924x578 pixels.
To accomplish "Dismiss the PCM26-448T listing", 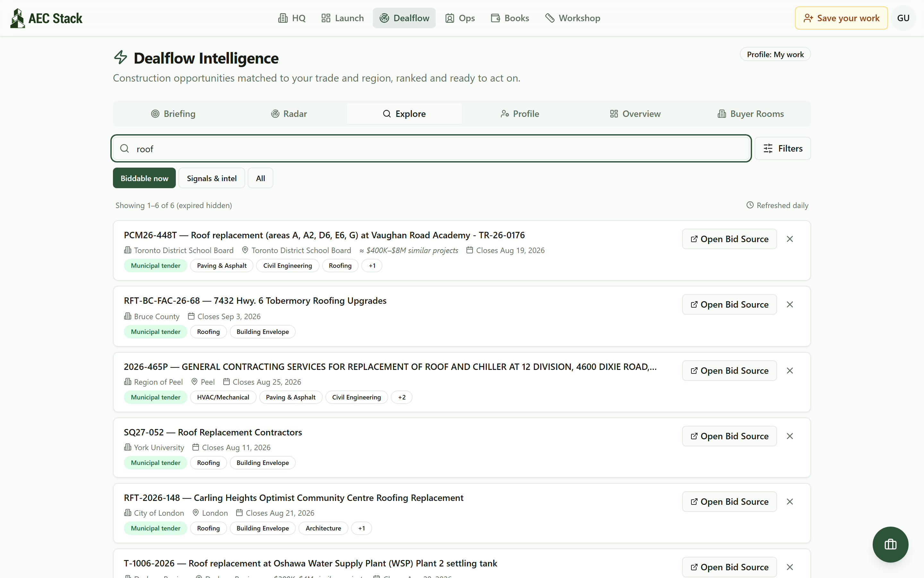I will (x=790, y=239).
